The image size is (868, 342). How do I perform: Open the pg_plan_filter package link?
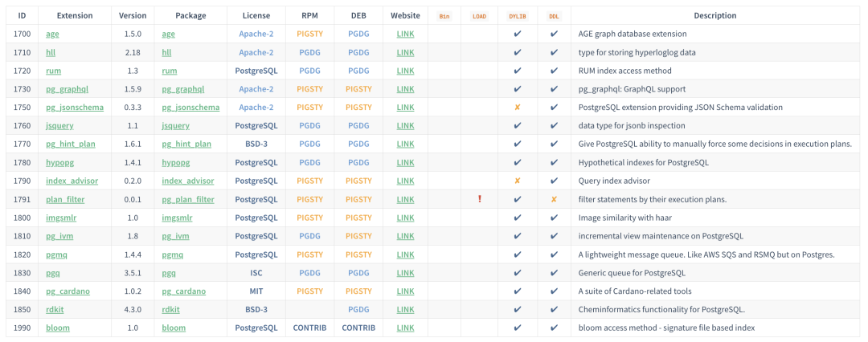188,199
